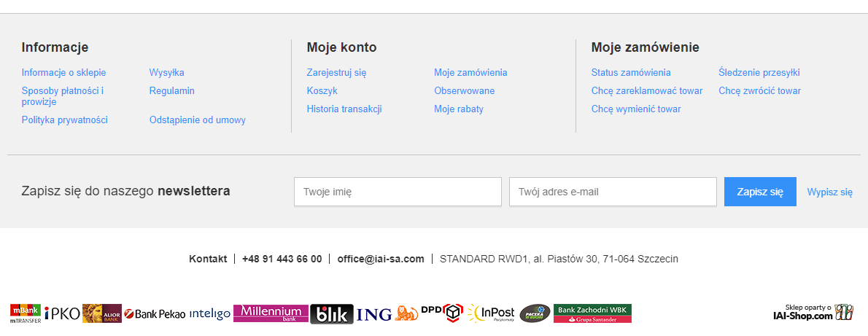Screen dimensions: 868x336
Task: Click the mBank mTransfer payment logo
Action: [25, 313]
